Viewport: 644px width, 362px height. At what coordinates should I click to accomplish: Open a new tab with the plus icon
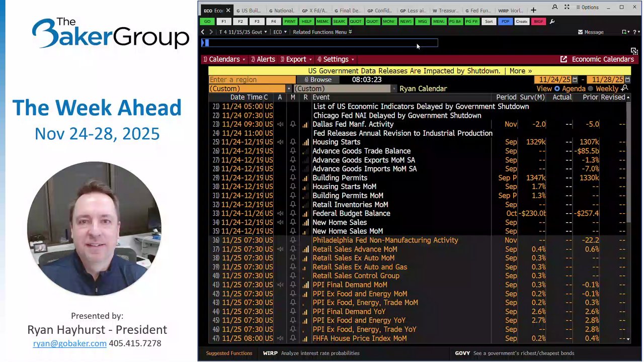pyautogui.click(x=533, y=10)
